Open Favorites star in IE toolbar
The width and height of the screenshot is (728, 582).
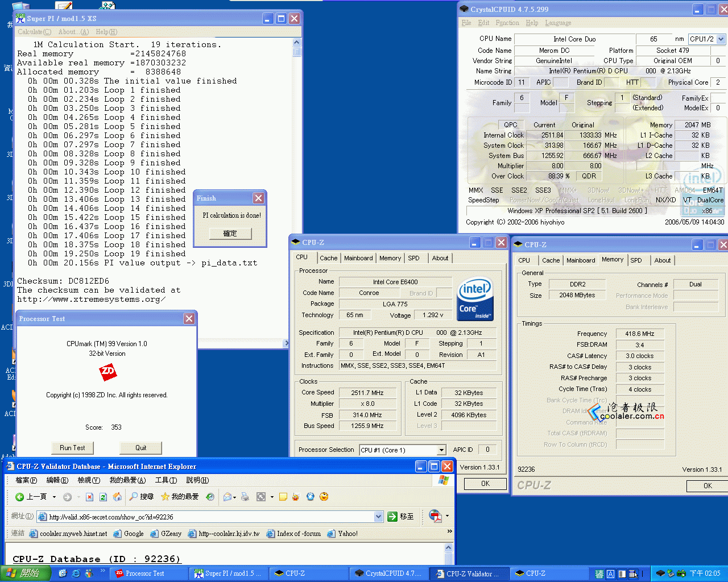[x=180, y=497]
